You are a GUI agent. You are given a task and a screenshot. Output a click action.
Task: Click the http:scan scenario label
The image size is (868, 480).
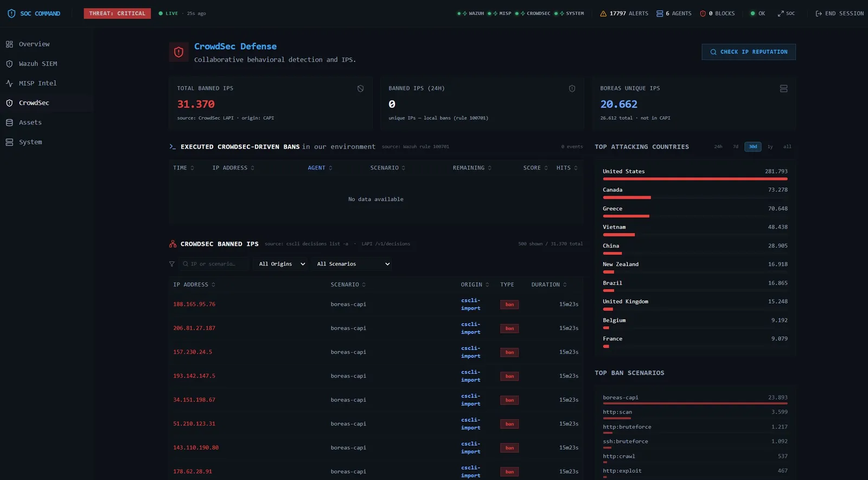tap(617, 412)
